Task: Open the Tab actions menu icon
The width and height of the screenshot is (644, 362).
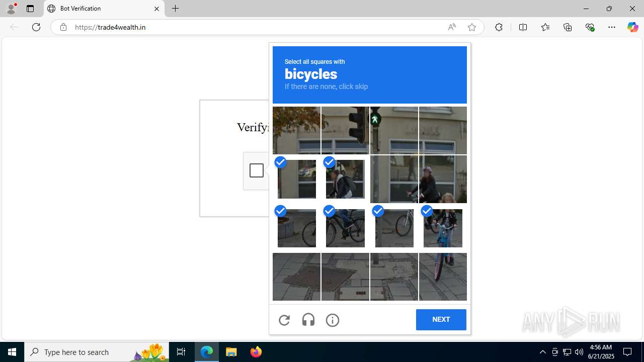Action: tap(30, 9)
